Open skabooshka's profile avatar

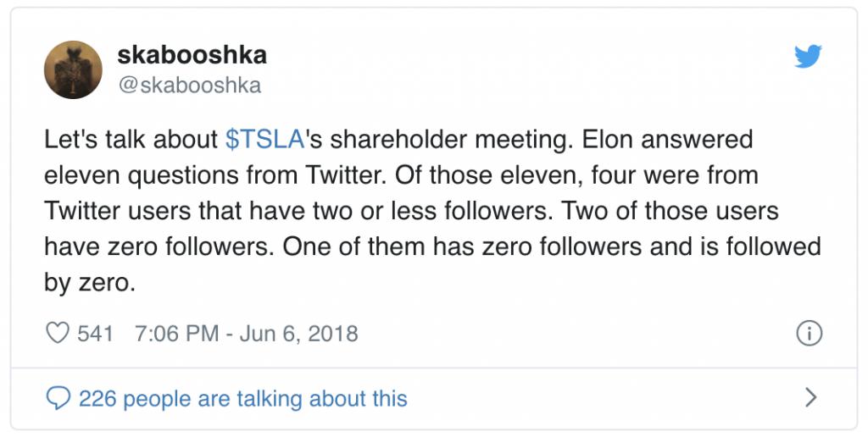[x=73, y=69]
